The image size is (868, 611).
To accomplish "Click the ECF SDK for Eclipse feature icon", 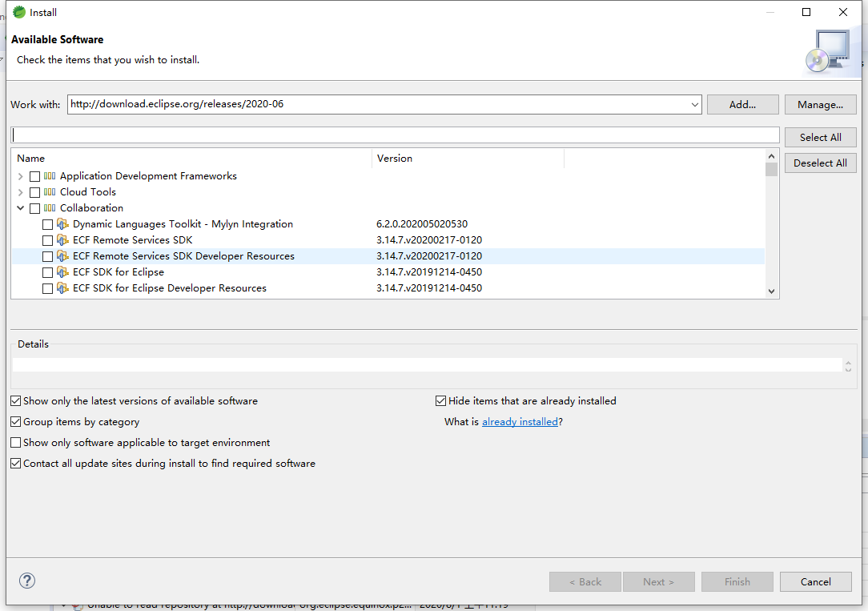I will pyautogui.click(x=63, y=272).
